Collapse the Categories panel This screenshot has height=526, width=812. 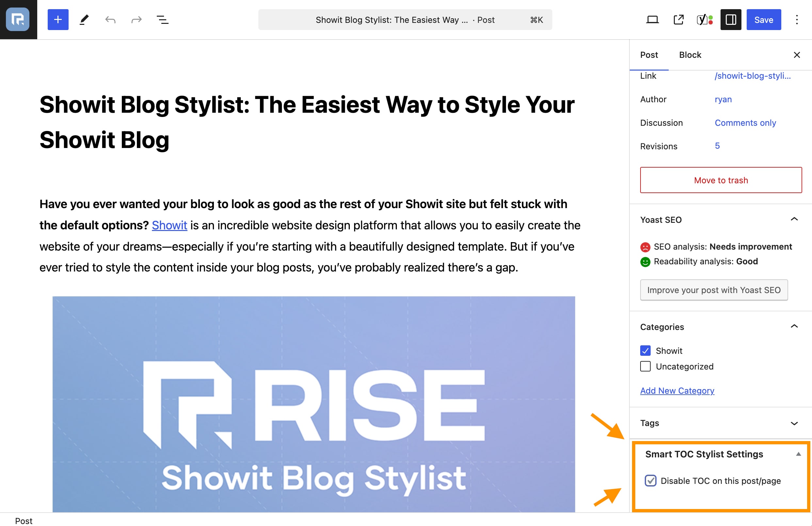coord(794,327)
